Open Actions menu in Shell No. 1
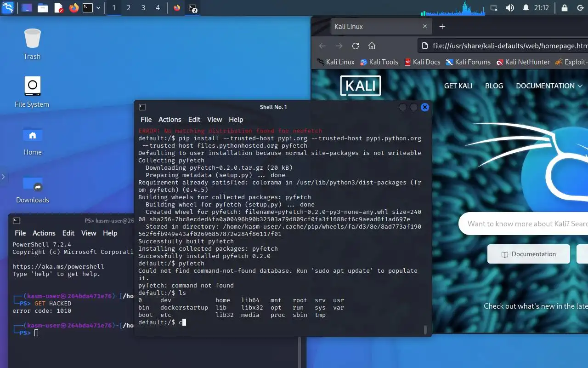Screen dimensions: 588x368 pyautogui.click(x=170, y=119)
